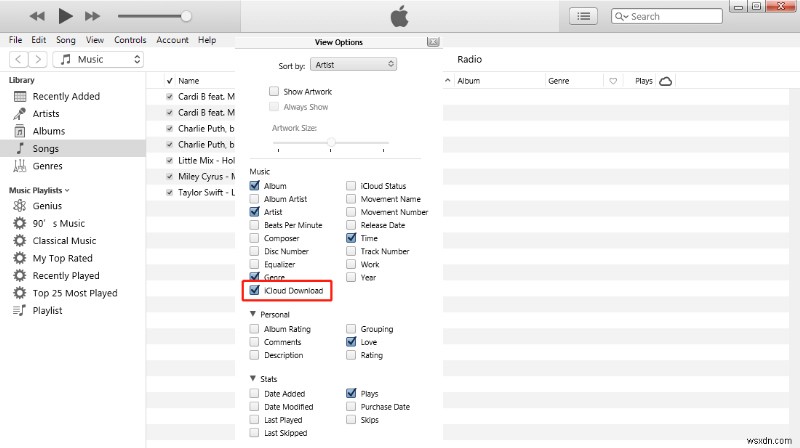Image resolution: width=800 pixels, height=448 pixels.
Task: Enable the Beats Per Minute checkbox
Action: click(x=254, y=225)
